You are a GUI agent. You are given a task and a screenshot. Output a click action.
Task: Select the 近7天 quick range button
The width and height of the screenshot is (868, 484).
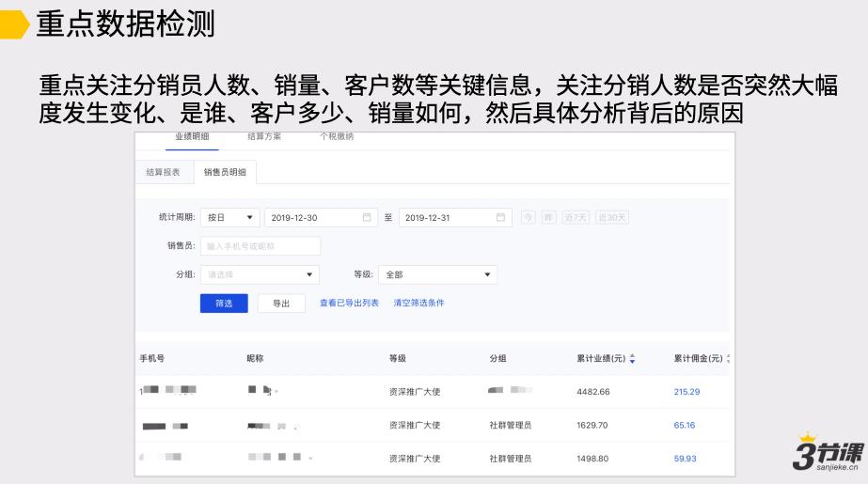(576, 217)
